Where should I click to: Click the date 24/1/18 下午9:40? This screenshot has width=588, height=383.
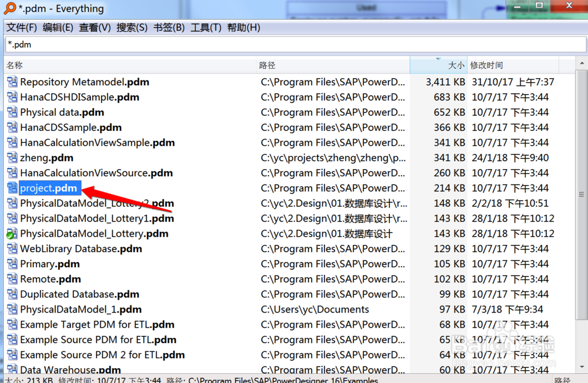tap(510, 158)
